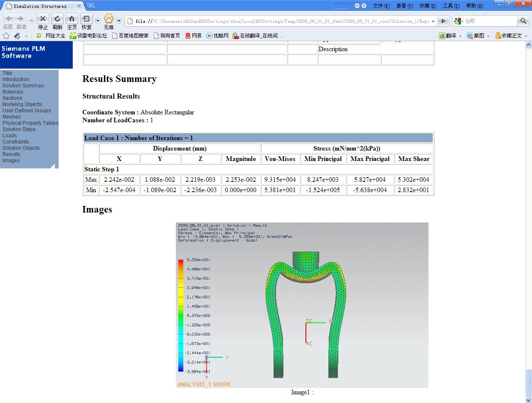Open the 收藏正文 dropdown arrow
The image size is (532, 403).
click(x=526, y=36)
